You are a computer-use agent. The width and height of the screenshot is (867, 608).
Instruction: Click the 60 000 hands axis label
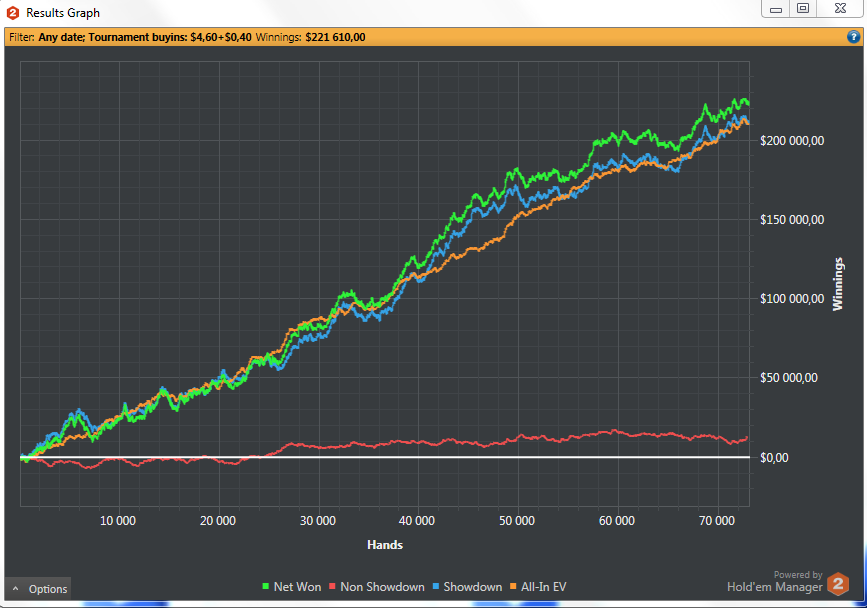[617, 521]
